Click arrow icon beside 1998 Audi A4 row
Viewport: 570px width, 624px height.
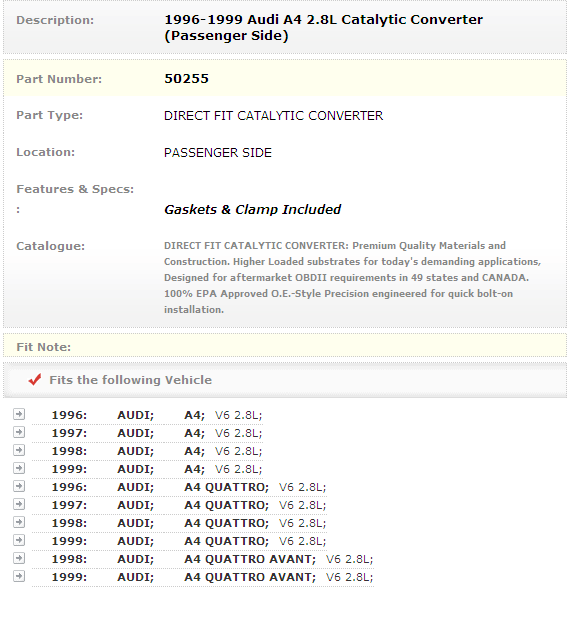tap(19, 450)
